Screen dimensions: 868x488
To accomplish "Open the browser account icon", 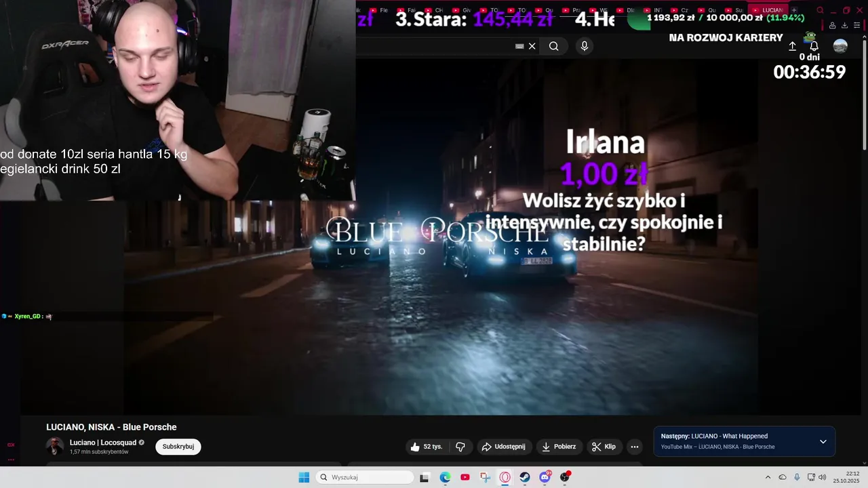I will 832,26.
